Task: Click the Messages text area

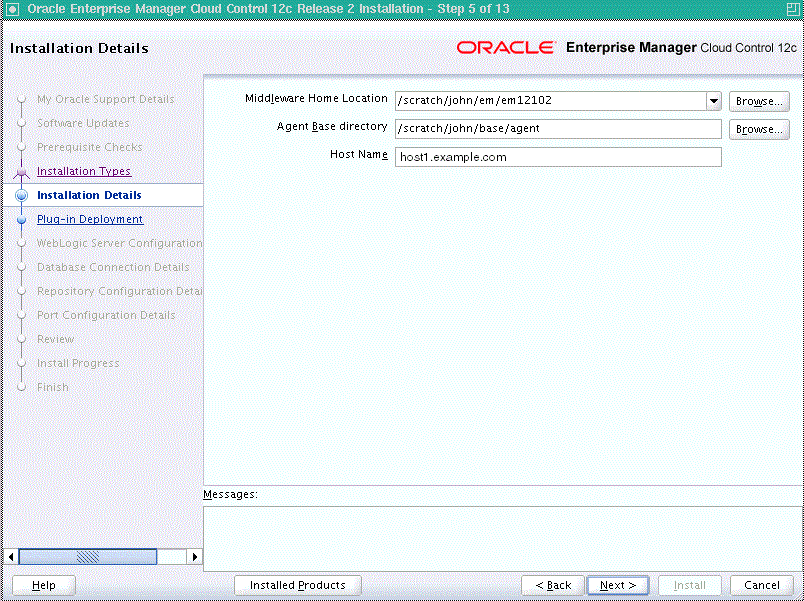Action: coord(502,538)
